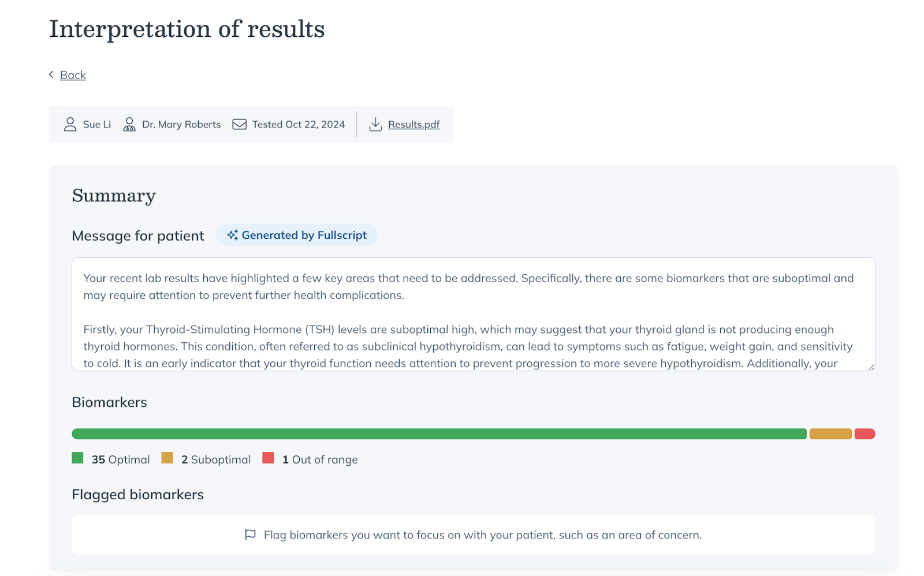Click the practitioner icon beside Dr. Mary Roberts
The width and height of the screenshot is (924, 576).
click(x=129, y=124)
